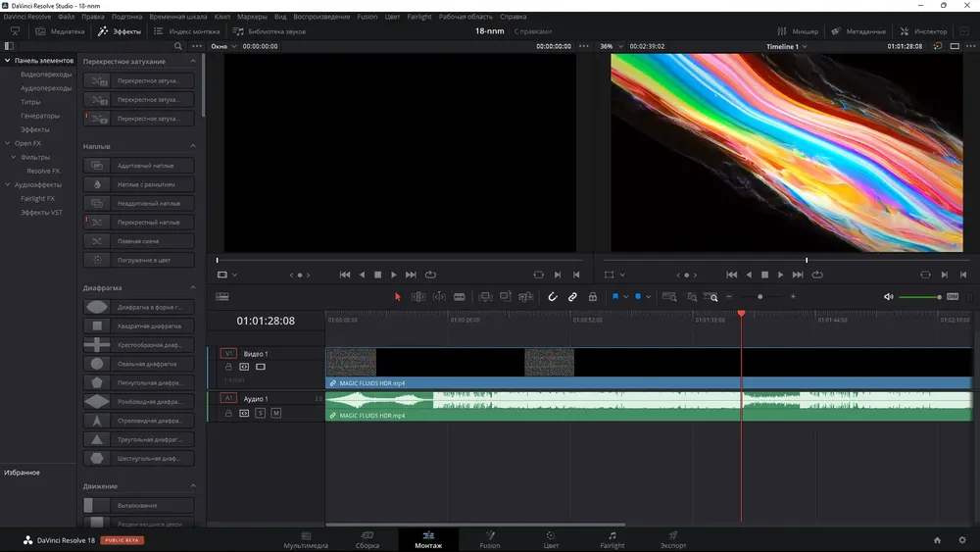980x552 pixels.
Task: Select the arrow Selection mode tool
Action: [x=397, y=296]
